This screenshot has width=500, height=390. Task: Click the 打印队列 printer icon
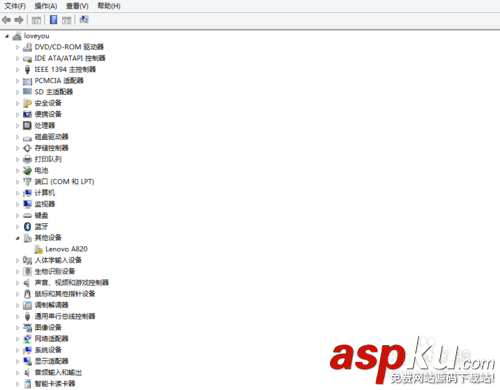pyautogui.click(x=27, y=159)
